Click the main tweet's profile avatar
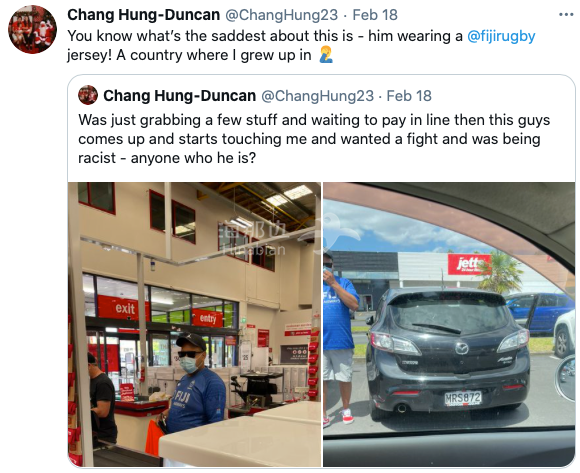 click(33, 29)
